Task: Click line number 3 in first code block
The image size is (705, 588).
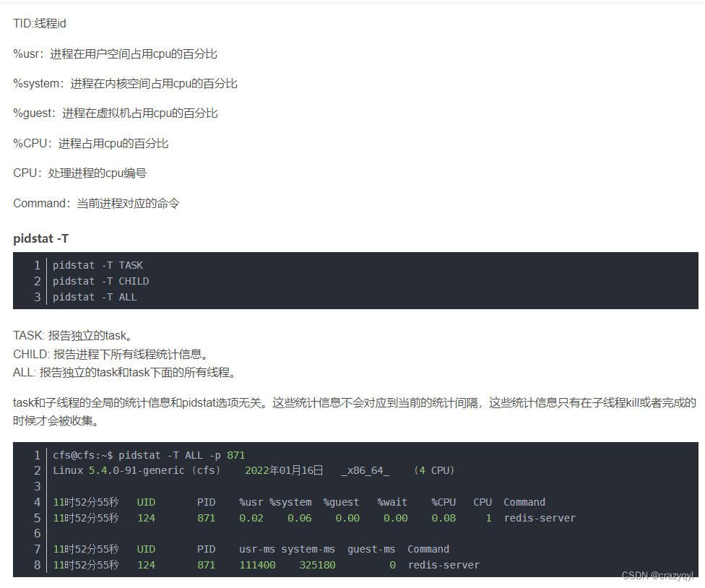Action: (x=38, y=297)
